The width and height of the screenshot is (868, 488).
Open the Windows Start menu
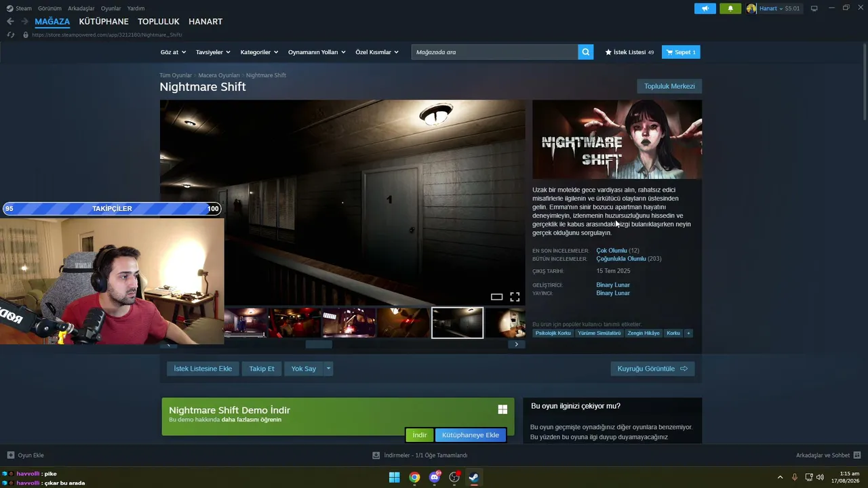394,477
